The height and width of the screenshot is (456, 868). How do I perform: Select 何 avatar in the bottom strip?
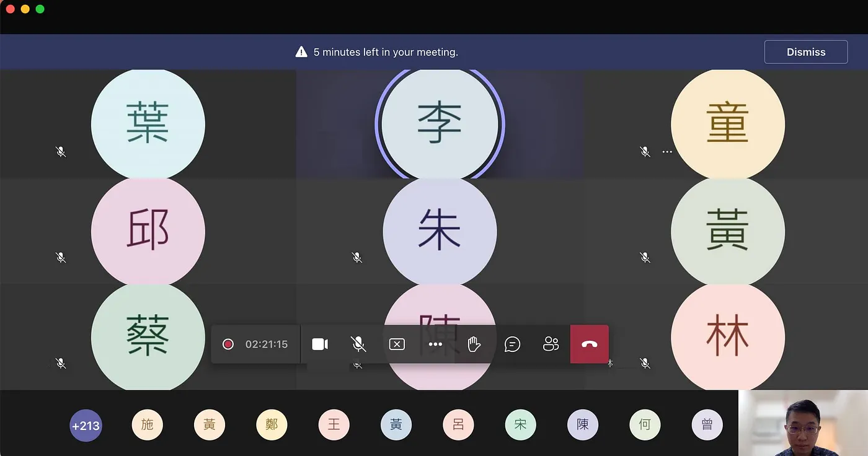pos(645,425)
